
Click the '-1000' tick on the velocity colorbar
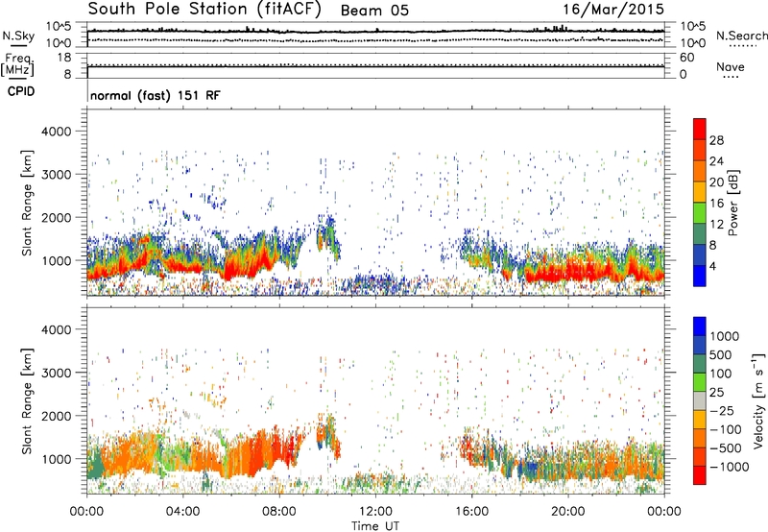pos(729,467)
